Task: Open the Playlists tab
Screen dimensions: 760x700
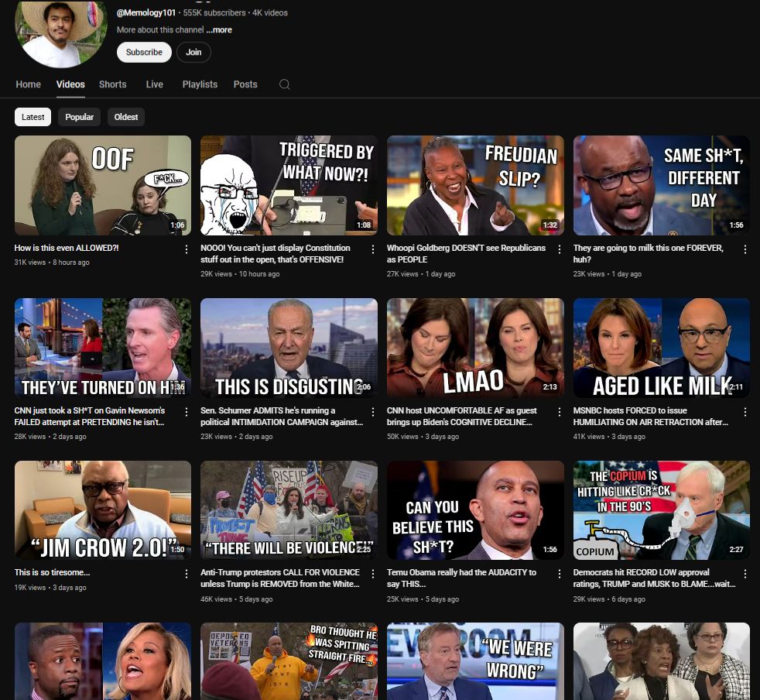Action: [200, 84]
